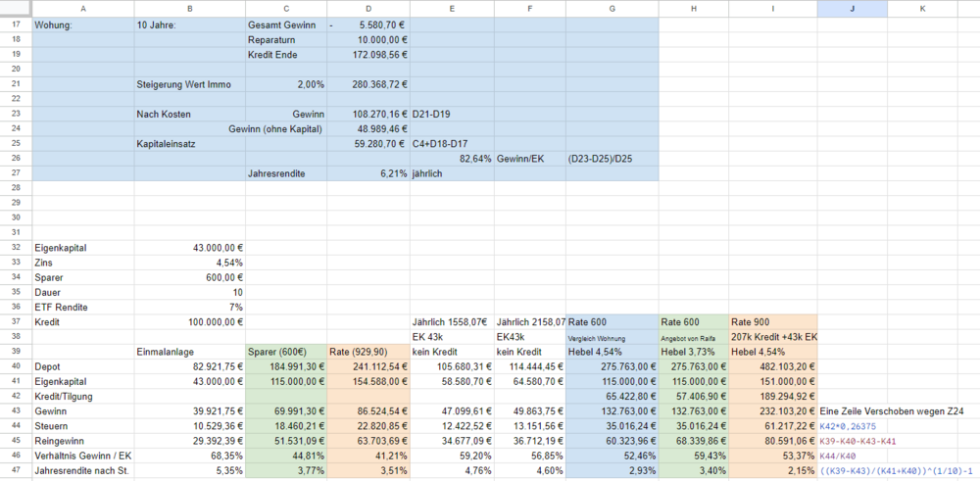Select the Hebel 3,73% cell
980x481 pixels.
[694, 352]
